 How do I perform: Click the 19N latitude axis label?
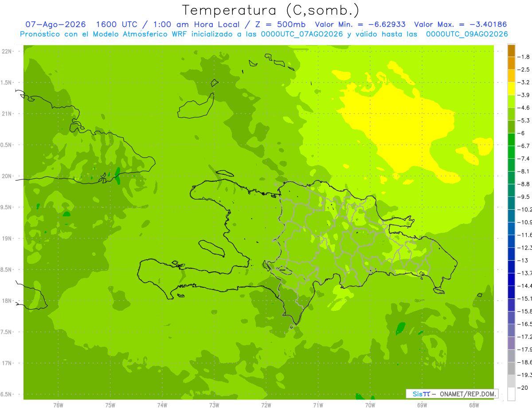pos(7,239)
